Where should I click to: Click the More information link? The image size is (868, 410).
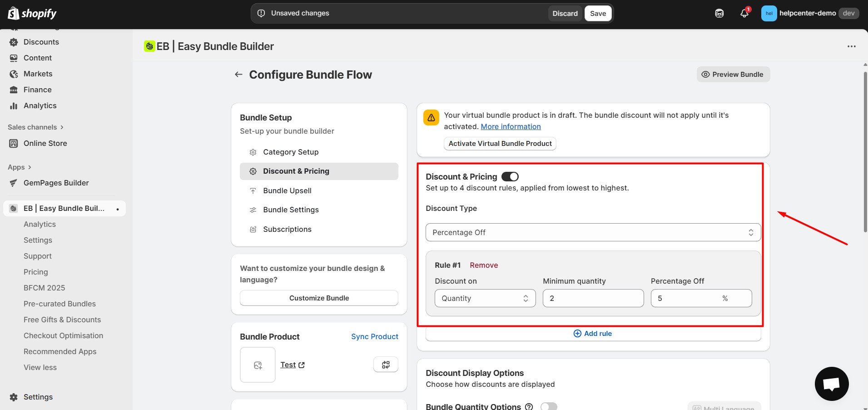511,126
